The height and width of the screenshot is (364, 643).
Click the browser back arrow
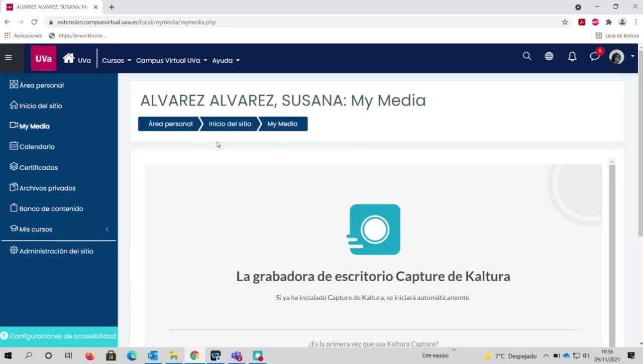pyautogui.click(x=7, y=22)
